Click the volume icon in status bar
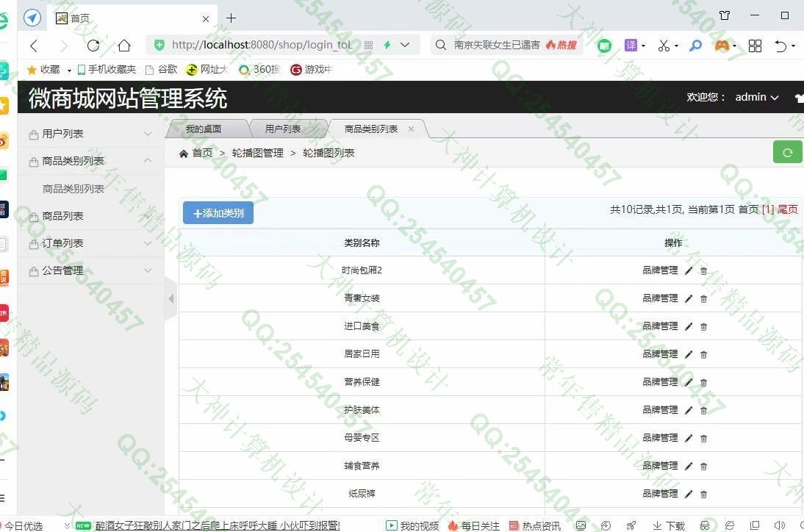This screenshot has width=804, height=532. [x=780, y=526]
